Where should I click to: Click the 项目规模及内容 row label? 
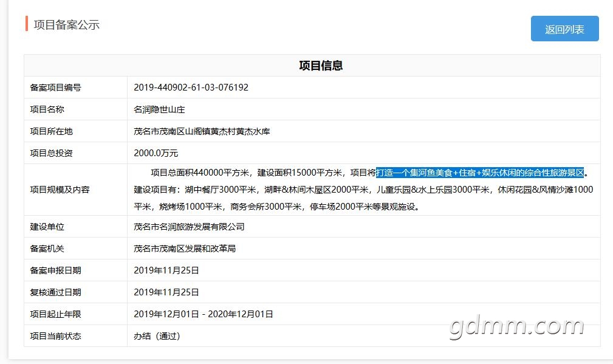click(60, 190)
